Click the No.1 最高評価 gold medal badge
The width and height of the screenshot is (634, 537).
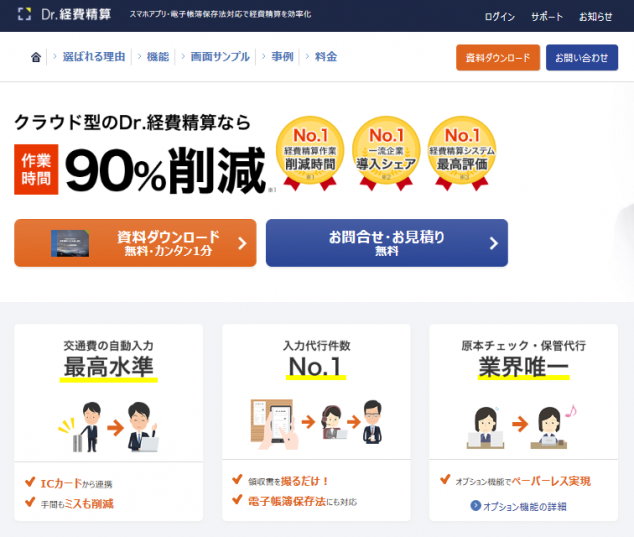462,153
